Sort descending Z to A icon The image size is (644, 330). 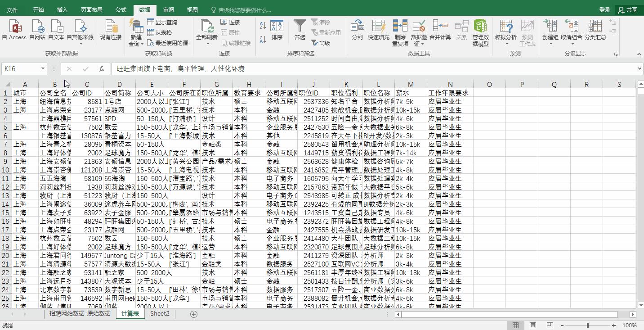(263, 39)
